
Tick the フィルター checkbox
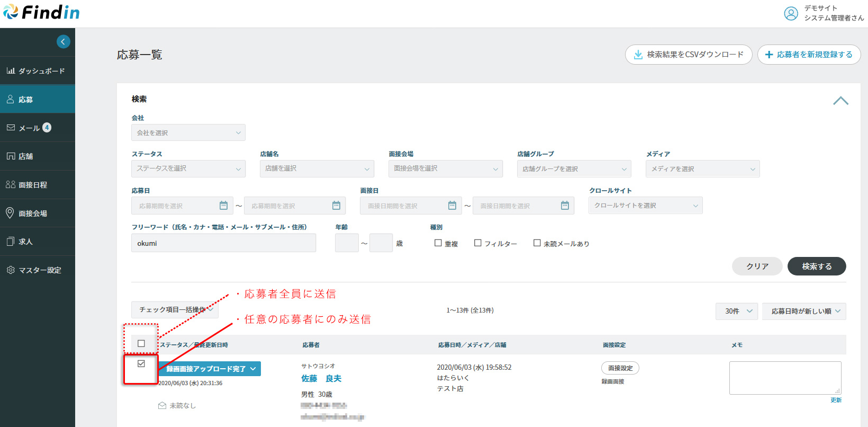tap(478, 243)
